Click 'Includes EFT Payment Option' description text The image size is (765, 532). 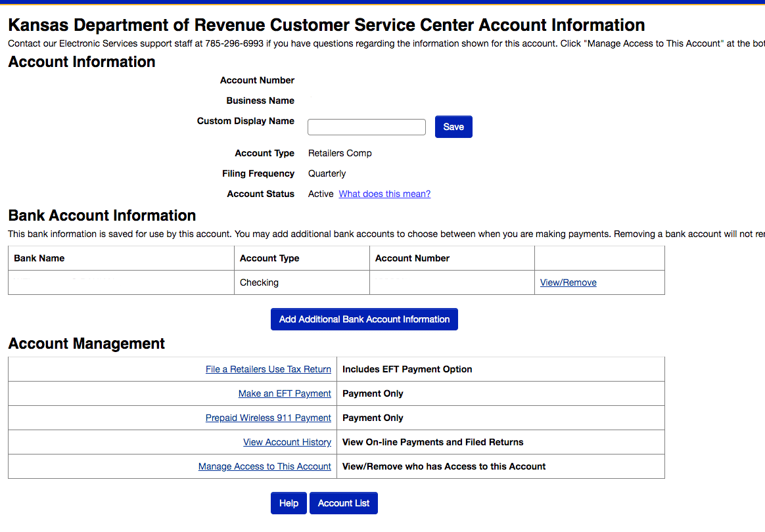click(407, 369)
